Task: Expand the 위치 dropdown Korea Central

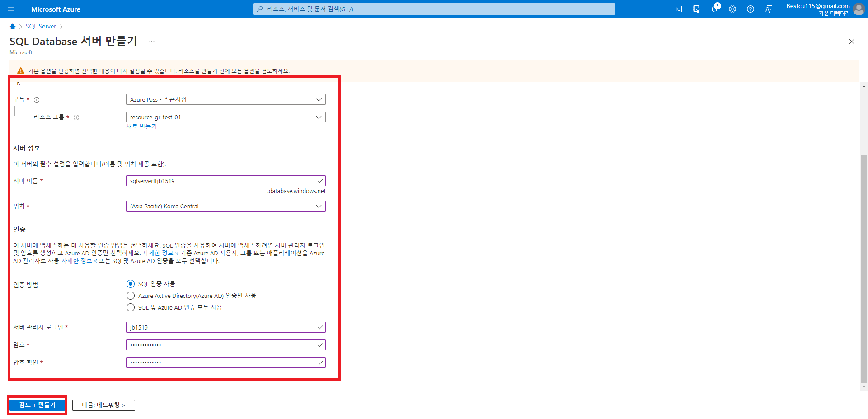Action: click(226, 206)
